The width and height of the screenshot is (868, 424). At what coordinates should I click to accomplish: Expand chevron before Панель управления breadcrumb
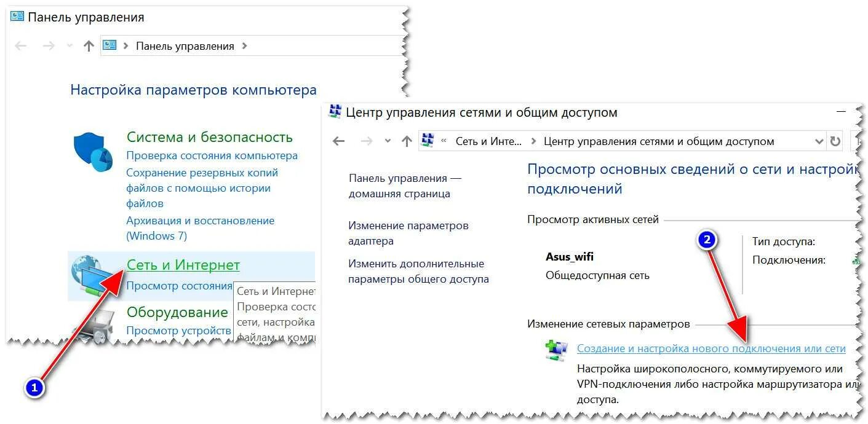tap(126, 46)
